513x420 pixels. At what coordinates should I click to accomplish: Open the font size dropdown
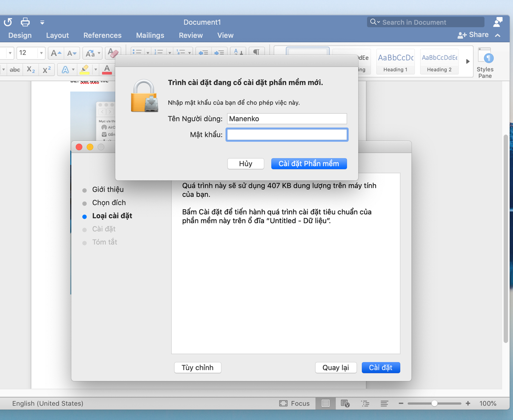[41, 53]
